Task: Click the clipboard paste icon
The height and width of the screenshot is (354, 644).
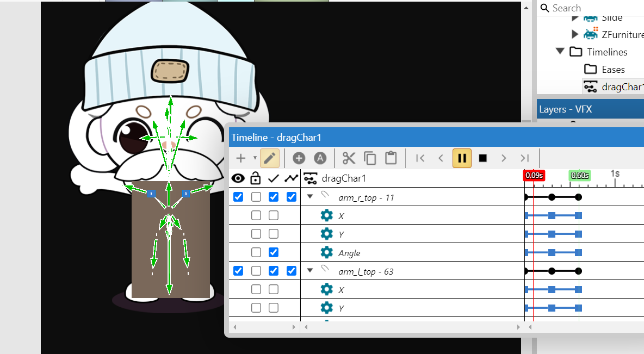Action: (391, 158)
